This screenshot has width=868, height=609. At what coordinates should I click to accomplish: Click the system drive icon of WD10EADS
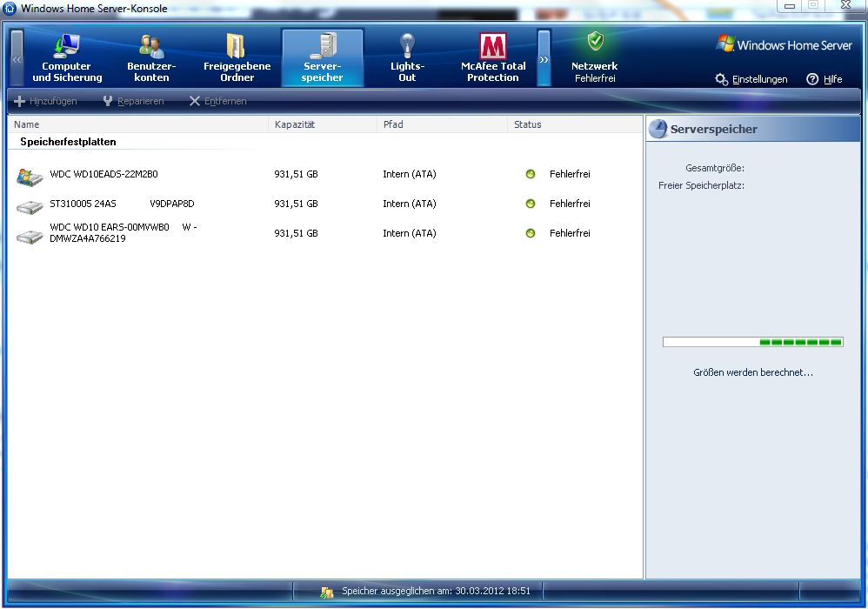[x=30, y=177]
